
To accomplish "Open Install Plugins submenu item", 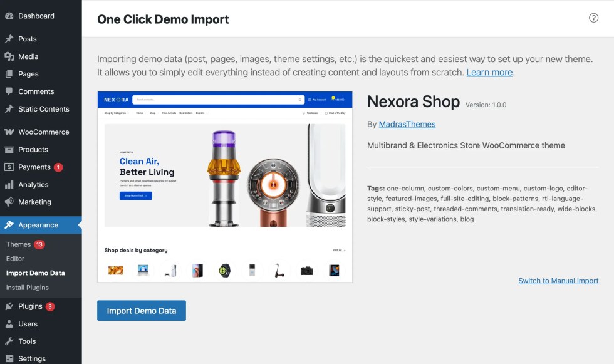I will (28, 288).
